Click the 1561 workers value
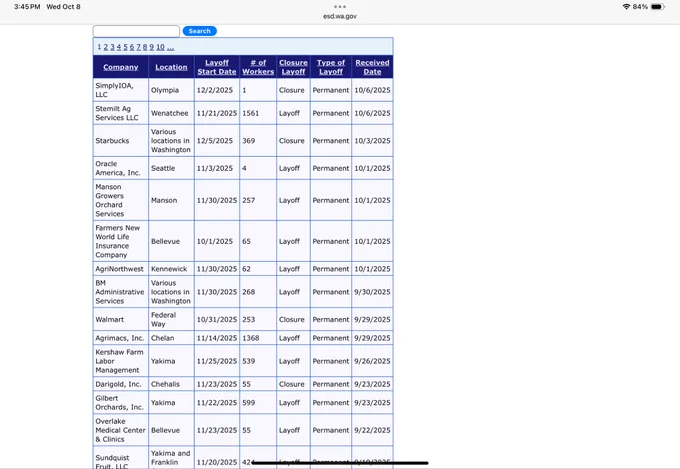The height and width of the screenshot is (469, 680). point(250,113)
